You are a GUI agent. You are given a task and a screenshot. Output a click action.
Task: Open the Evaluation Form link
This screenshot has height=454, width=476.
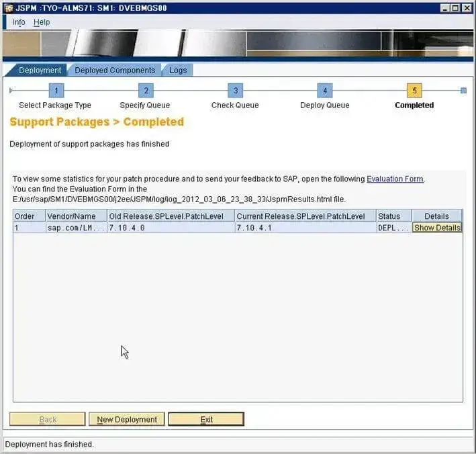395,179
